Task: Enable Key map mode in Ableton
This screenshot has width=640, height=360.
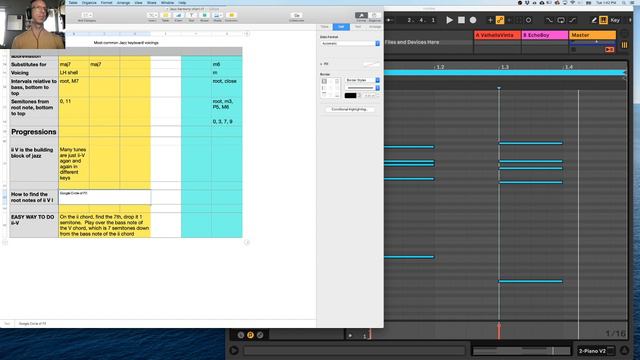Action: [615, 20]
